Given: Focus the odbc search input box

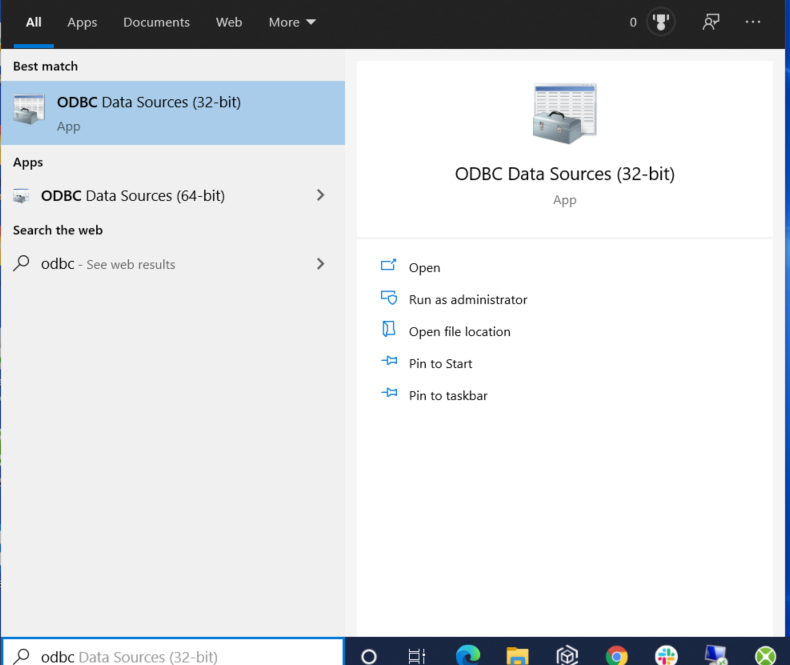Looking at the screenshot, I should (x=173, y=653).
